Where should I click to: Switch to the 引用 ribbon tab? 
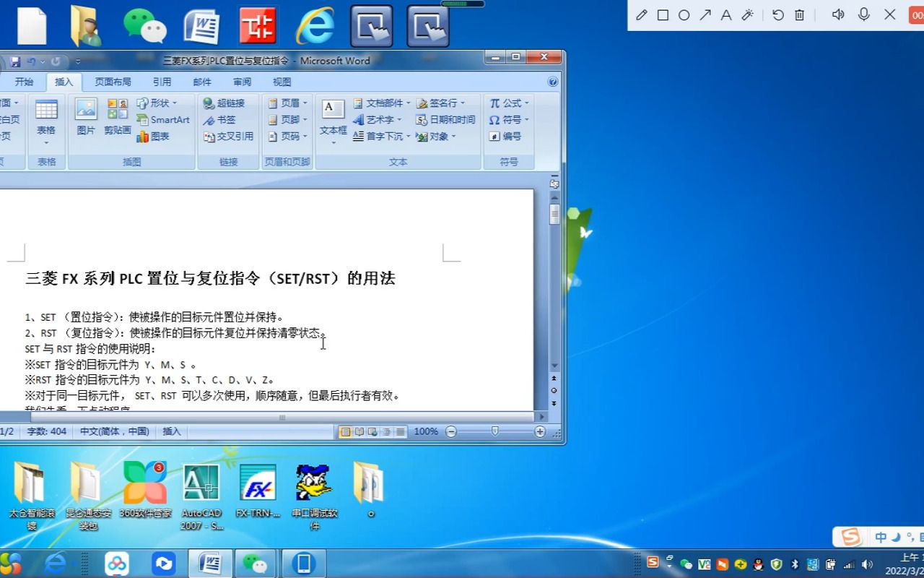coord(162,82)
